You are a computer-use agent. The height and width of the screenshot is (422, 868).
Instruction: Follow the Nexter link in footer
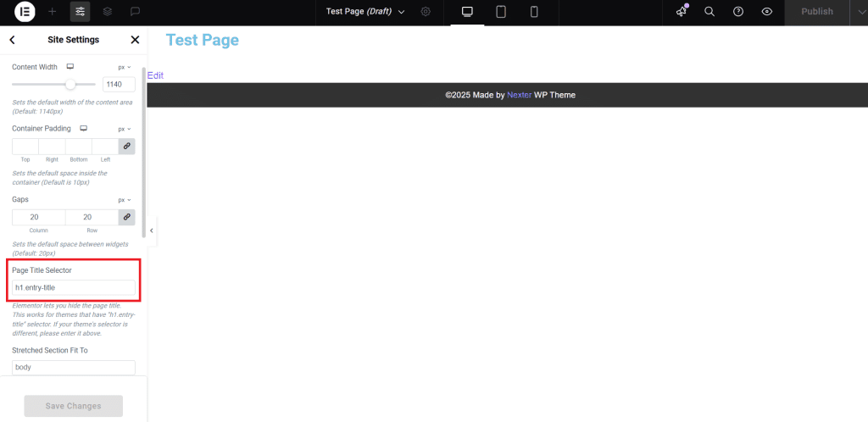tap(519, 95)
